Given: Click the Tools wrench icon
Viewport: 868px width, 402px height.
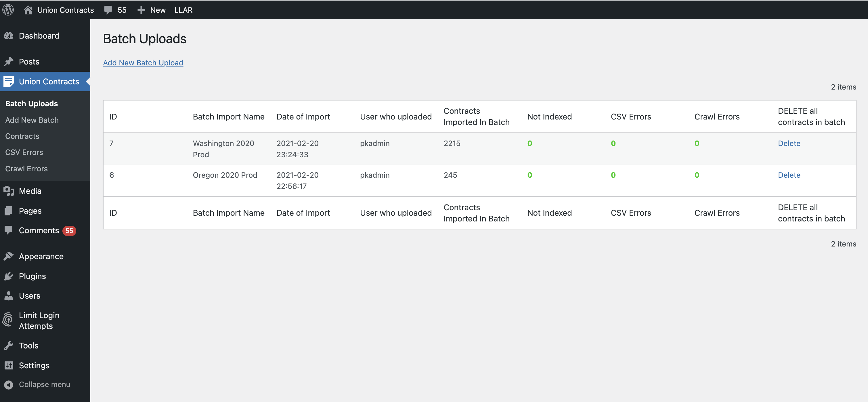Looking at the screenshot, I should [9, 346].
